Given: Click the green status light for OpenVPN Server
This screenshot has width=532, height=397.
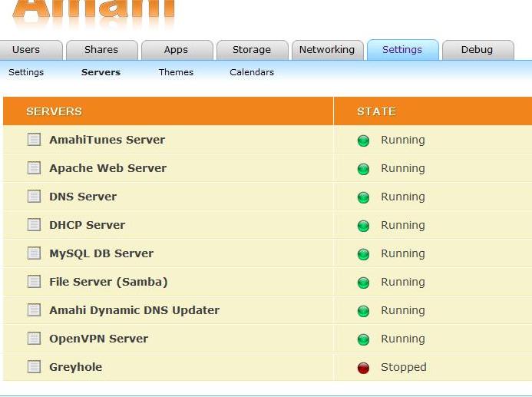Looking at the screenshot, I should (x=363, y=339).
